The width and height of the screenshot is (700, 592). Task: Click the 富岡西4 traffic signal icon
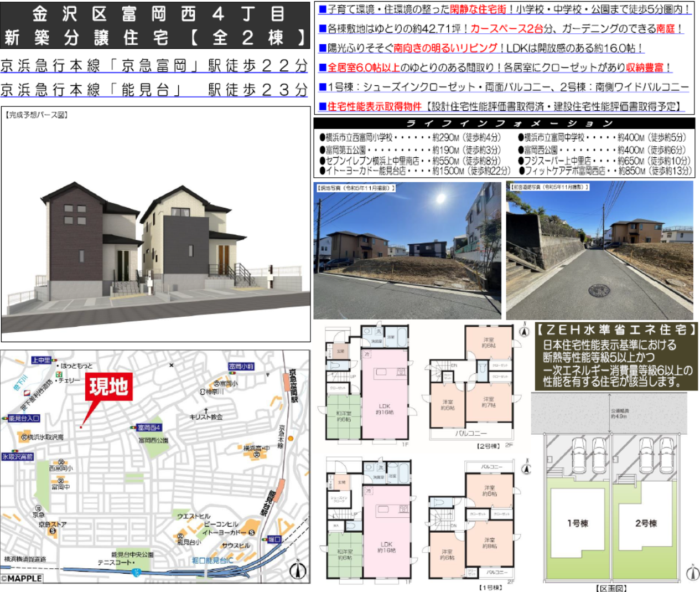coord(133,428)
